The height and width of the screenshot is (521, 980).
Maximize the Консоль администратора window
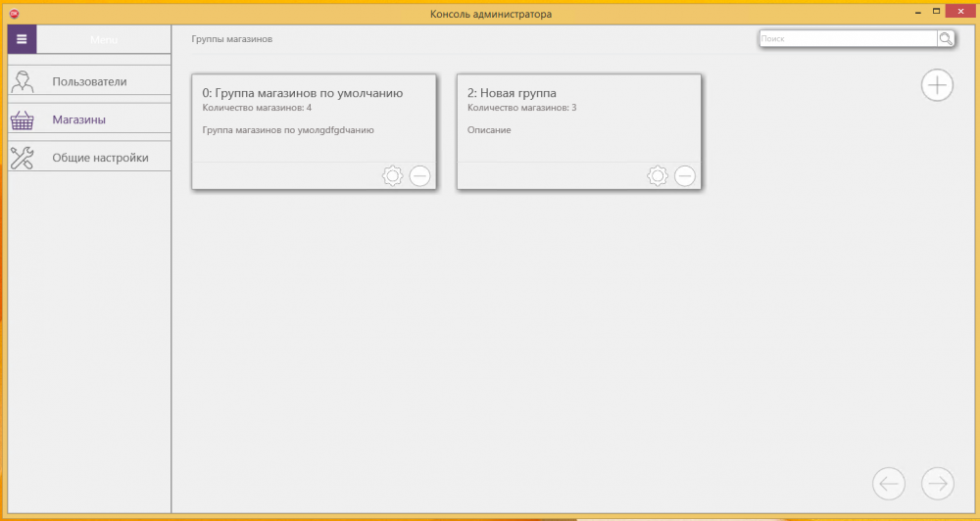[936, 11]
